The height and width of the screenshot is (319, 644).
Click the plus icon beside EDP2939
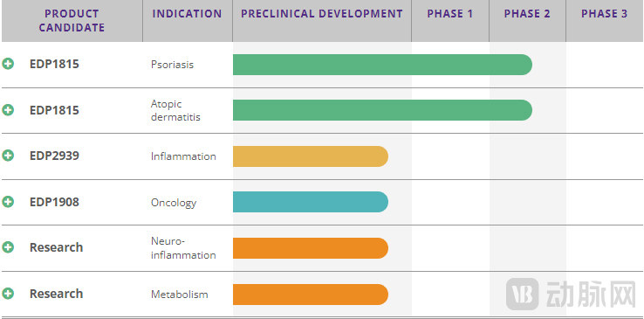pyautogui.click(x=8, y=156)
